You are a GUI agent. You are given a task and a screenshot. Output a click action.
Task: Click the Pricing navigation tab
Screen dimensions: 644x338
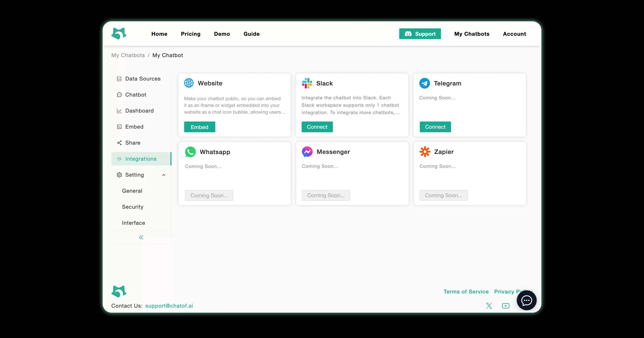(x=190, y=33)
